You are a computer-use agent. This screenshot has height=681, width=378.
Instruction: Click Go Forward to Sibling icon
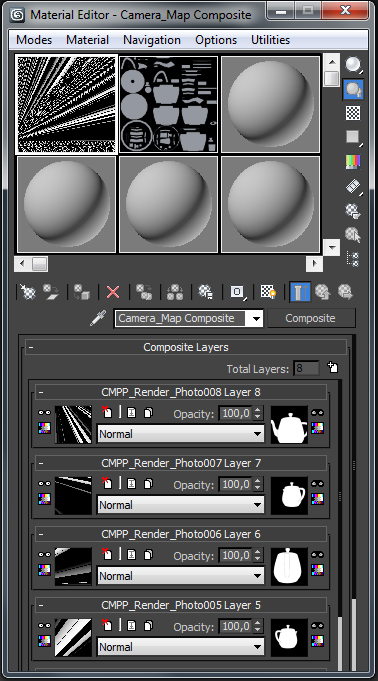pos(345,291)
